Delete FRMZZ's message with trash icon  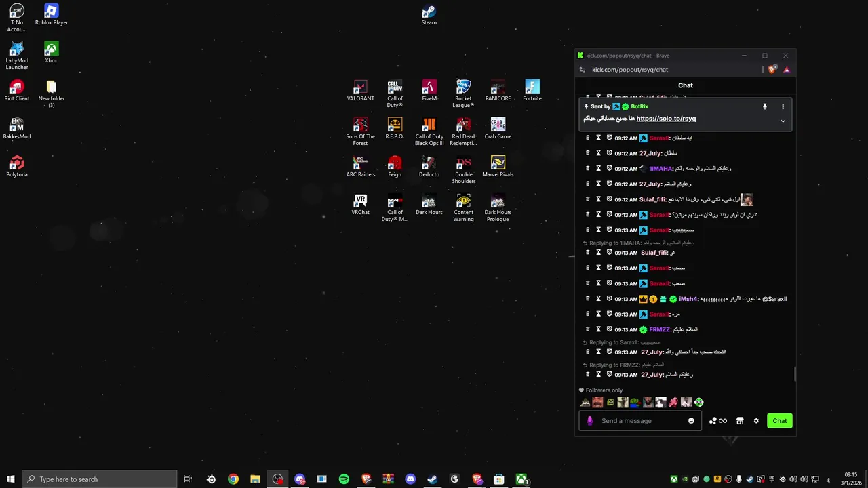[x=587, y=329]
